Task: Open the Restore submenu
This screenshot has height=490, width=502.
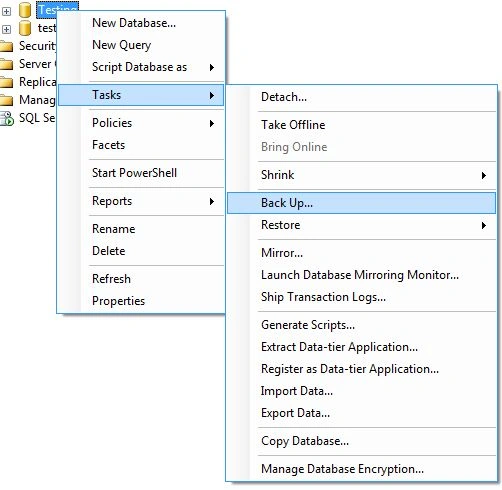Action: pyautogui.click(x=361, y=225)
